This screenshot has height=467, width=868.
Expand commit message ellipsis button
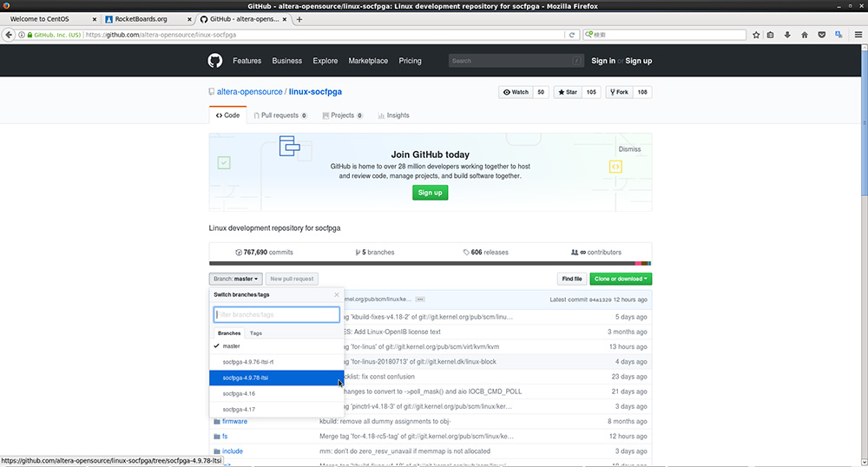click(x=420, y=299)
